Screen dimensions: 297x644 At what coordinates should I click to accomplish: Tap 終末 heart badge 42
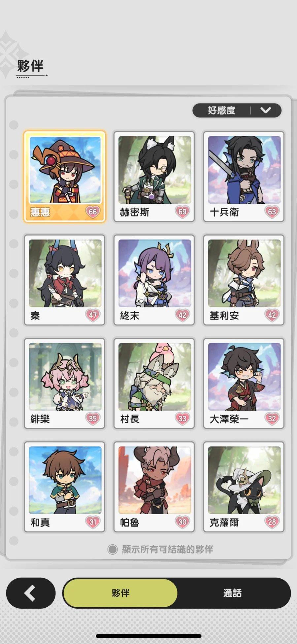[182, 315]
